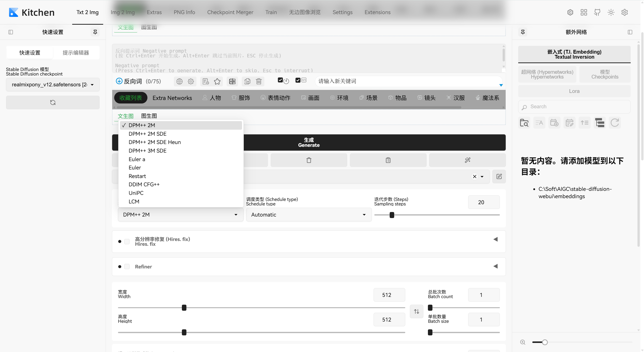Open the Schedule type Automatic dropdown
The image size is (644, 352).
309,215
